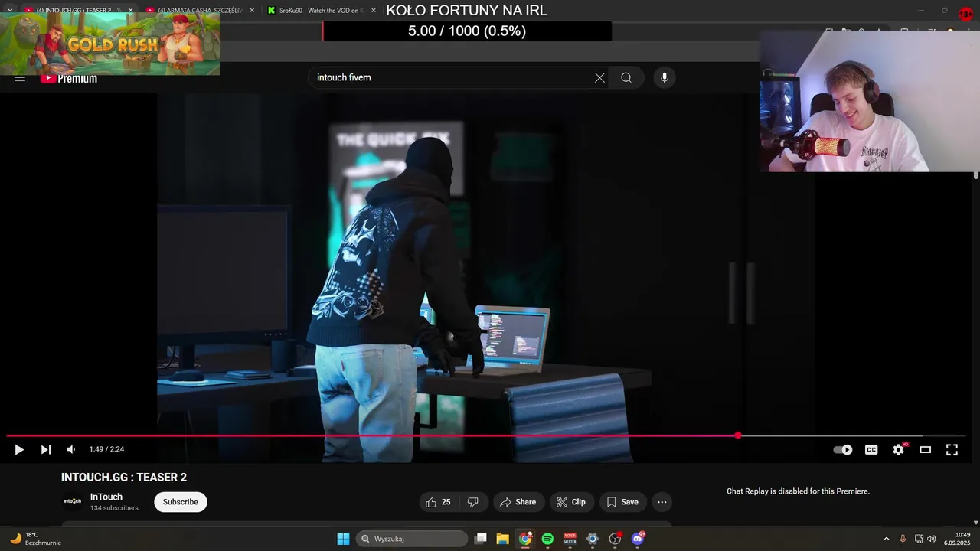The height and width of the screenshot is (551, 980).
Task: Create a Clip of the video
Action: point(571,502)
